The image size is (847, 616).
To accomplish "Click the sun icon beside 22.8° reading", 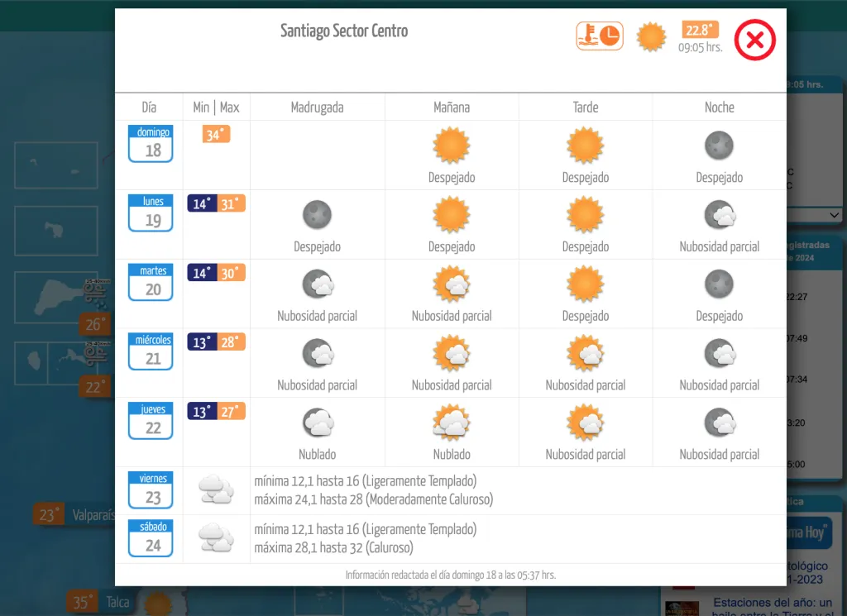I will click(x=652, y=36).
